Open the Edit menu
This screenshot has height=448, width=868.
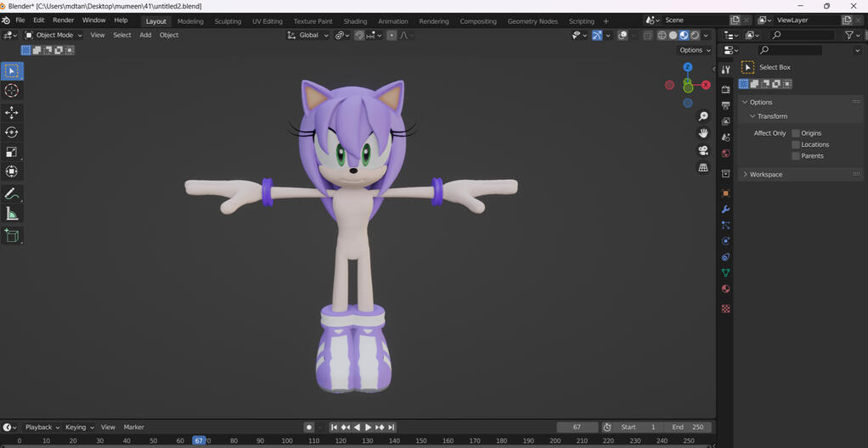[39, 20]
